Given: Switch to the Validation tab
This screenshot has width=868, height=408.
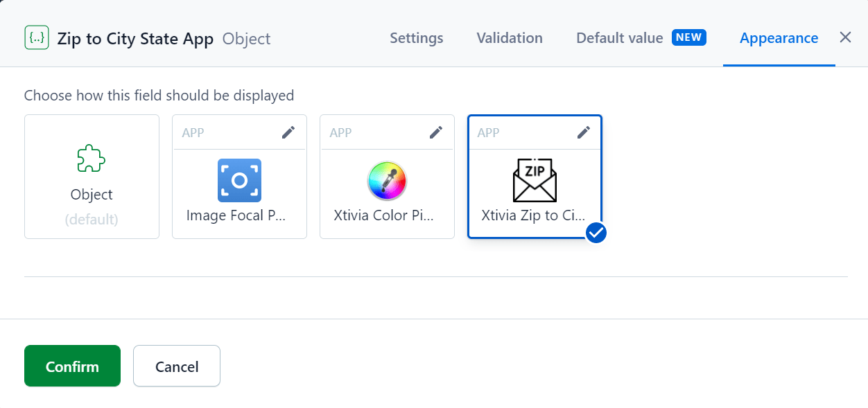Looking at the screenshot, I should point(510,38).
